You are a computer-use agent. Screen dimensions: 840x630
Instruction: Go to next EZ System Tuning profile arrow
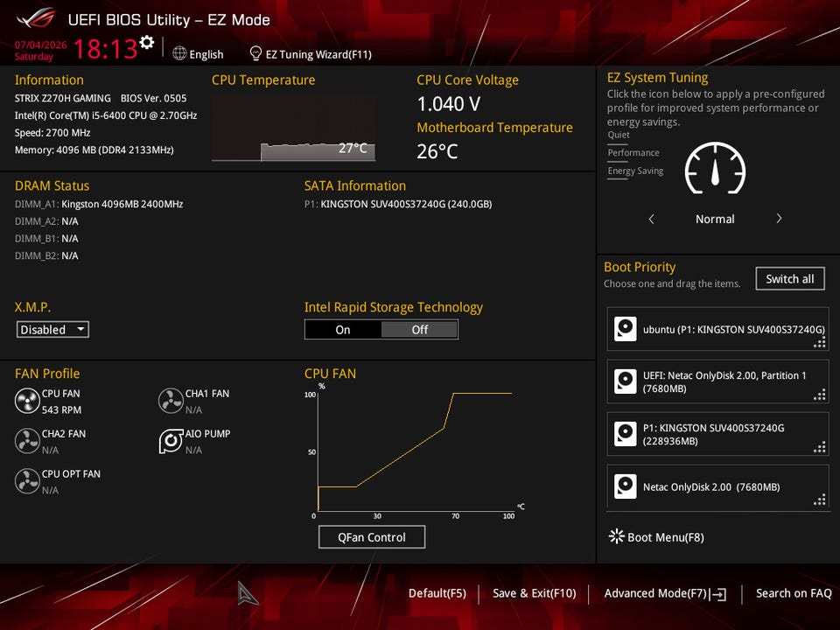pyautogui.click(x=779, y=219)
